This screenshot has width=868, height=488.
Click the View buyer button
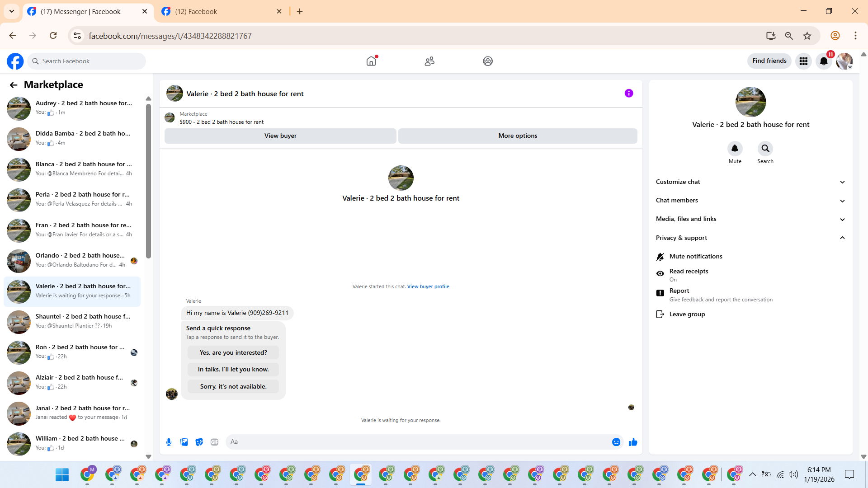280,136
